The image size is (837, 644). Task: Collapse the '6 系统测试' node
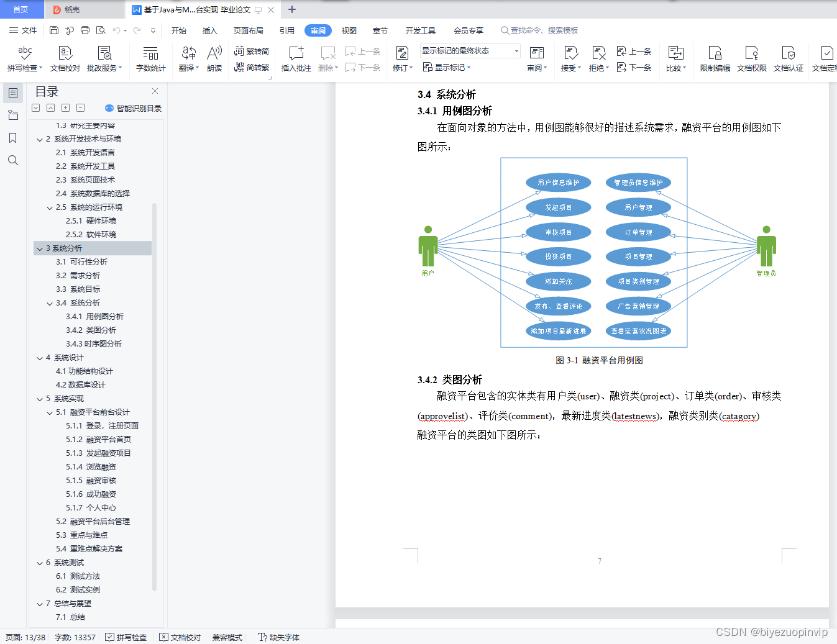click(x=40, y=563)
